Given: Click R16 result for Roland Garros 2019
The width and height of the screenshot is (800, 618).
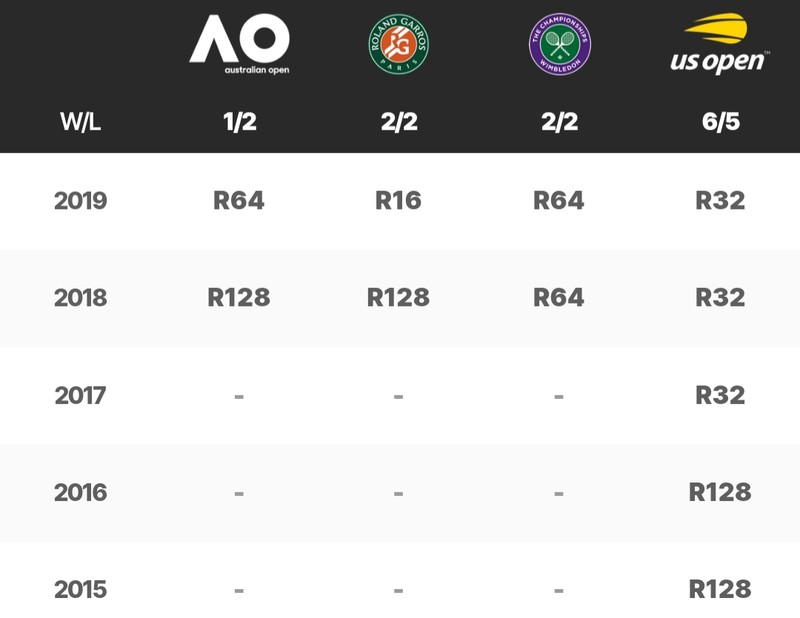Looking at the screenshot, I should coord(398,200).
